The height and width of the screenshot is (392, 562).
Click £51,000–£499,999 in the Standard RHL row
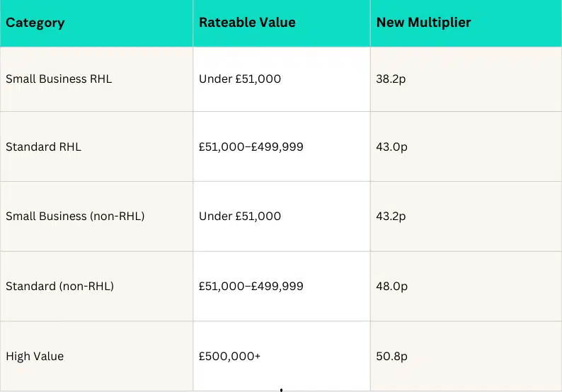click(x=251, y=147)
